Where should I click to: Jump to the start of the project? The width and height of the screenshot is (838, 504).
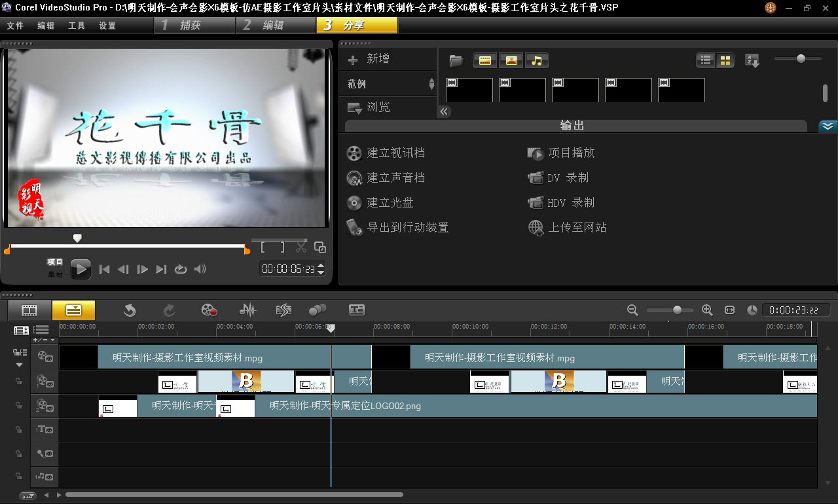pos(104,269)
